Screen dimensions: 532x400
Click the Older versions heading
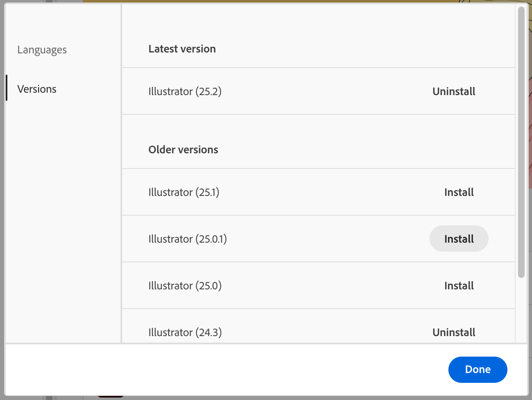click(x=183, y=150)
